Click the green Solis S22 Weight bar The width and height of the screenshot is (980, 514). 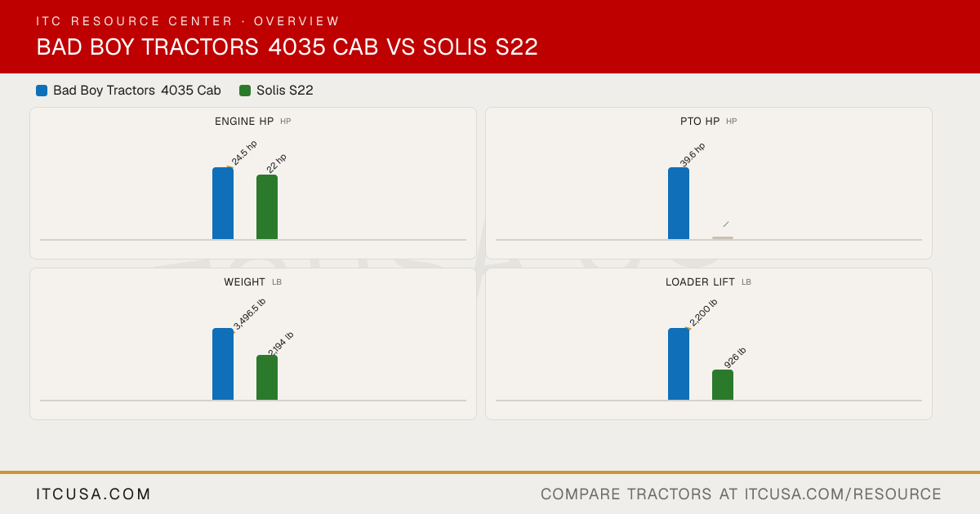click(x=267, y=378)
